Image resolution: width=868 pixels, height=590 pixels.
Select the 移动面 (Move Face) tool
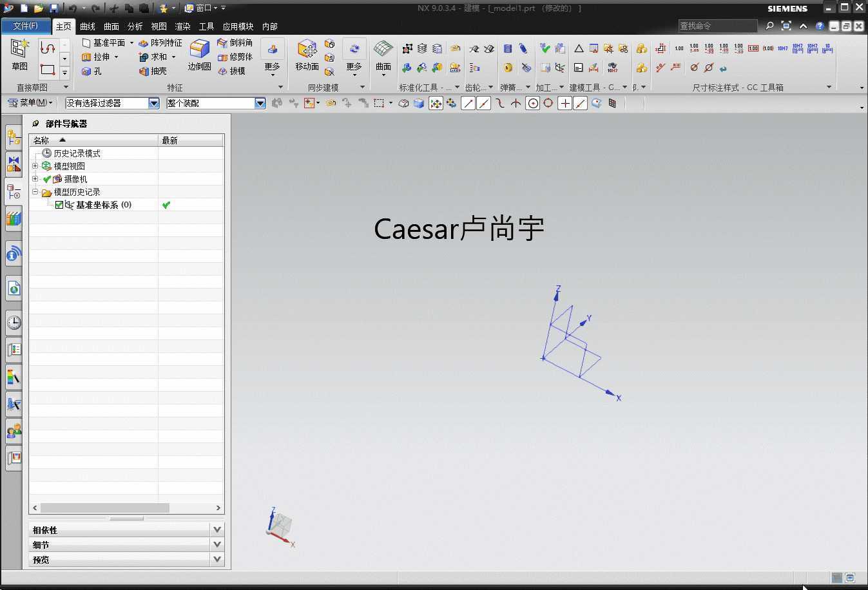click(307, 54)
